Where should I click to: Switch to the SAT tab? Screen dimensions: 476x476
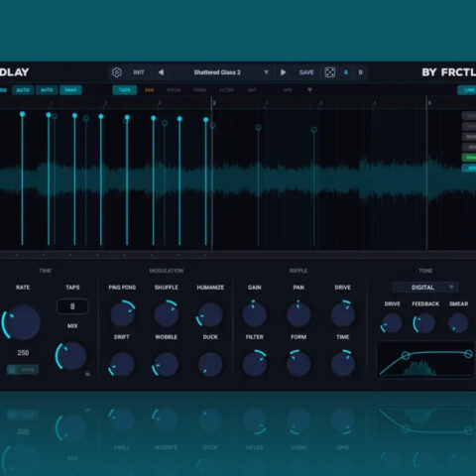tap(252, 90)
